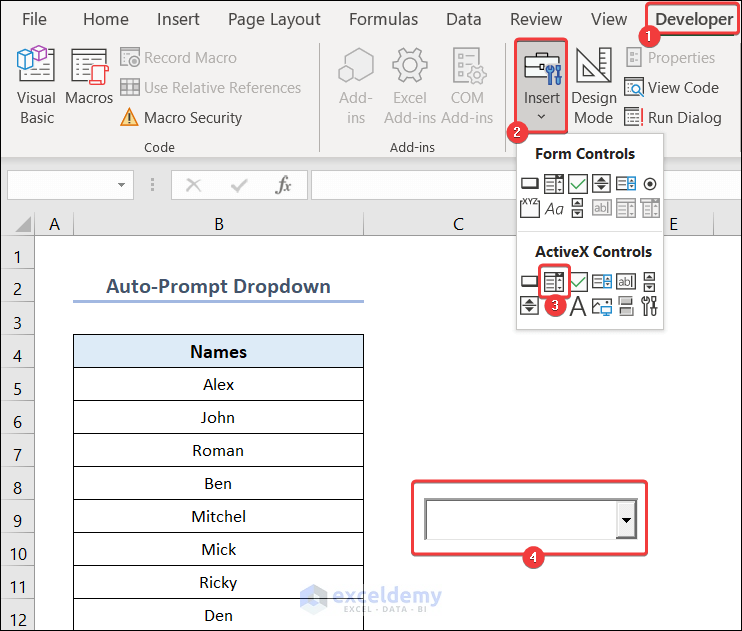The image size is (742, 631).
Task: Switch to the Home tab
Action: 106,19
